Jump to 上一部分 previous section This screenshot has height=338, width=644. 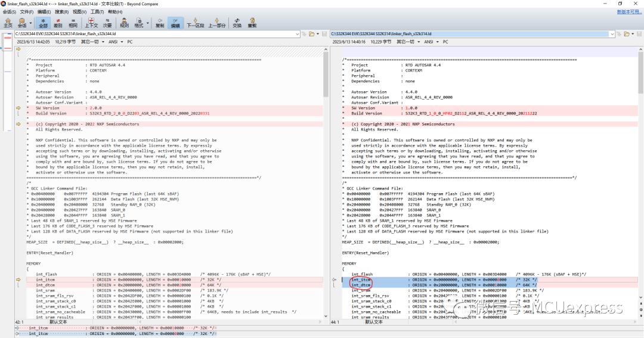(216, 23)
